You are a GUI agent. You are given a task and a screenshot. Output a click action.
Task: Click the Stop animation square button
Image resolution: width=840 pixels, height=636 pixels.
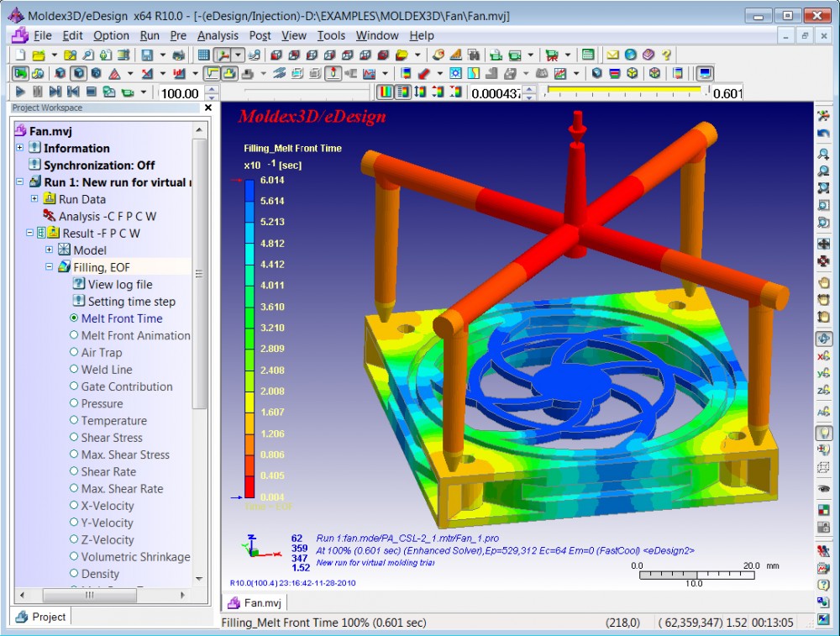point(91,92)
